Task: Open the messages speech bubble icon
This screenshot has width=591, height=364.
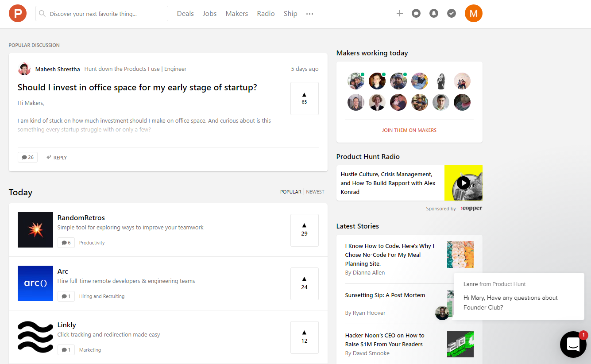Action: (416, 13)
